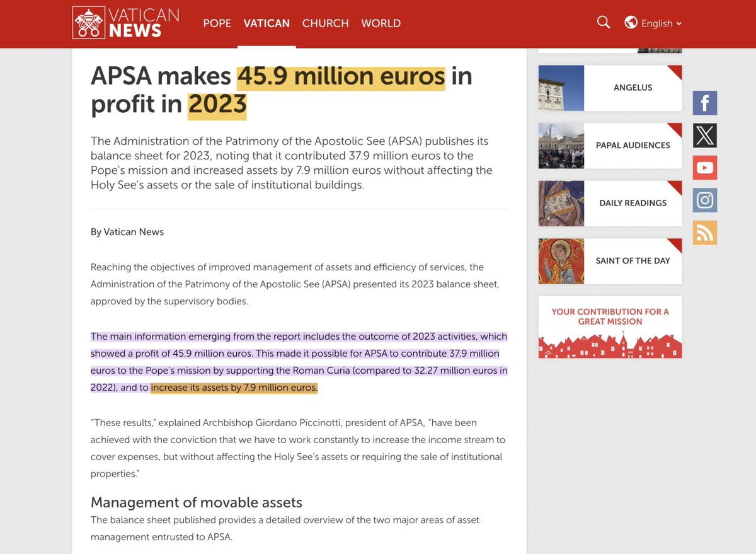Click the Daily Readings thumbnail image
This screenshot has width=756, height=554.
point(561,204)
